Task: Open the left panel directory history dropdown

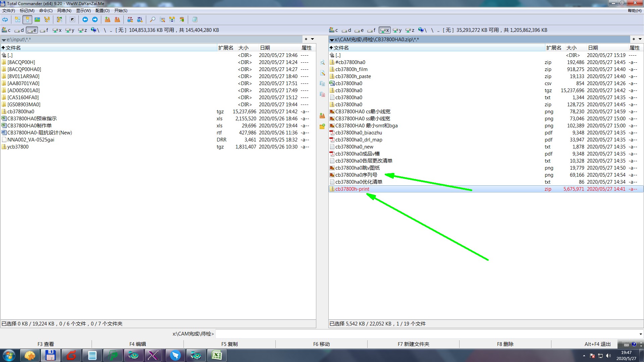Action: [x=312, y=39]
